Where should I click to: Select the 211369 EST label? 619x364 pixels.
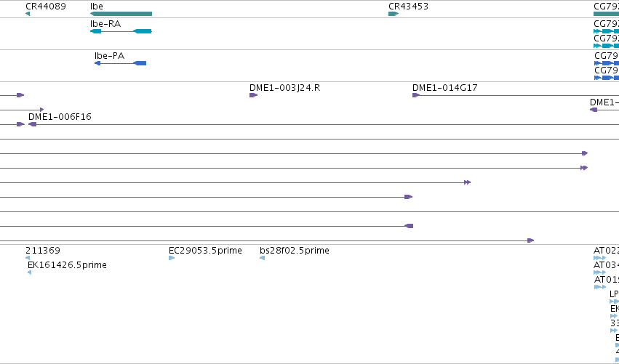(x=43, y=251)
